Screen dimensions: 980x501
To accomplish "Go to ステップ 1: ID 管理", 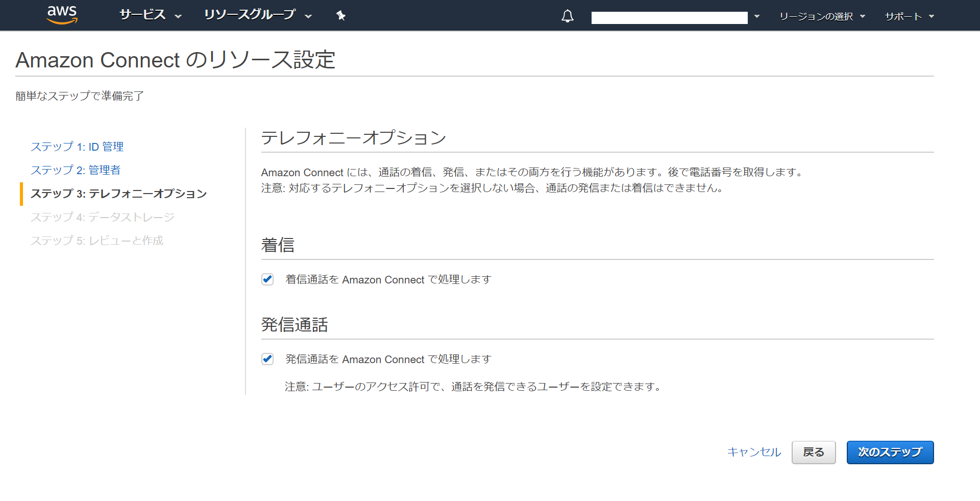I will click(77, 147).
